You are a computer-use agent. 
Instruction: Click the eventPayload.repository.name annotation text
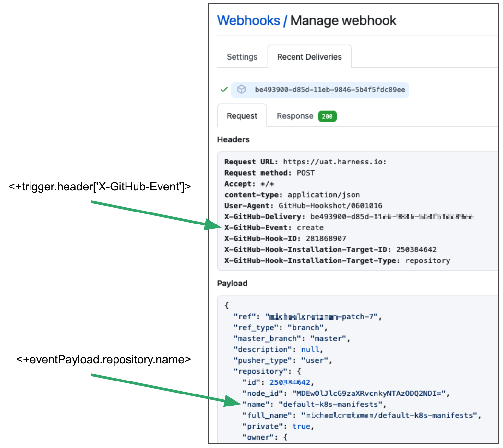(x=103, y=359)
